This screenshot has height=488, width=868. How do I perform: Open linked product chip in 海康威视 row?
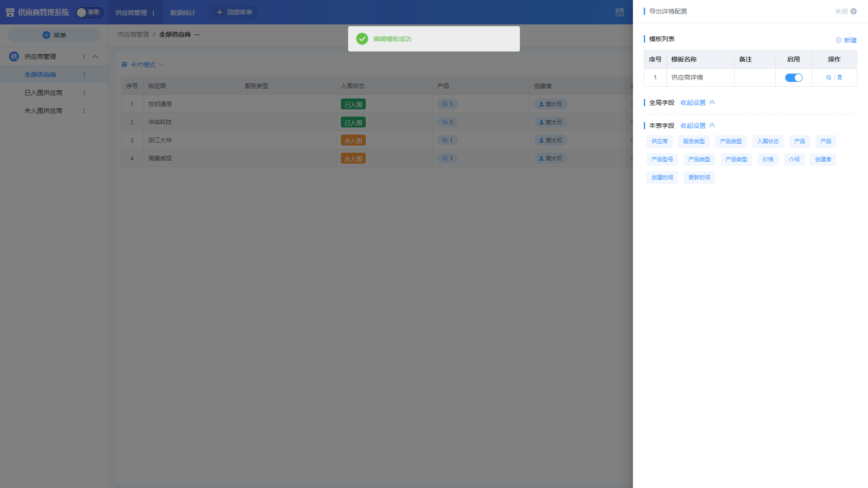click(x=448, y=158)
